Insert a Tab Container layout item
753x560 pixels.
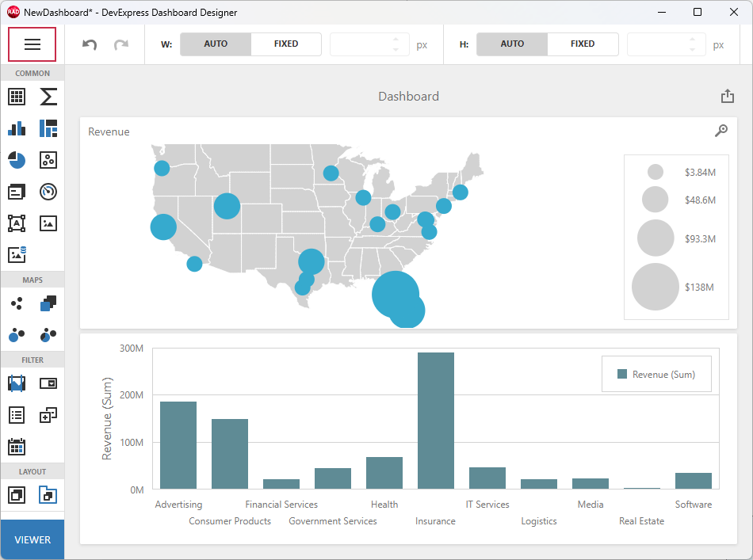(48, 493)
